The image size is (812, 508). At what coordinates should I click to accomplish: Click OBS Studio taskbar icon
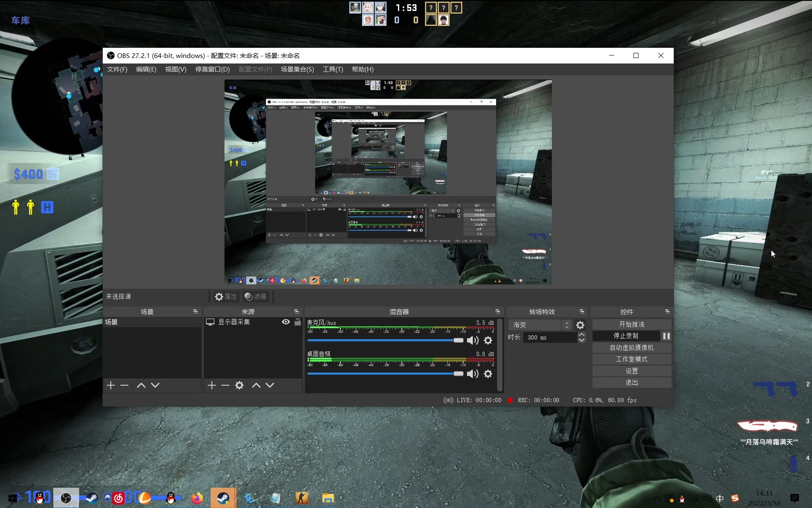[66, 498]
